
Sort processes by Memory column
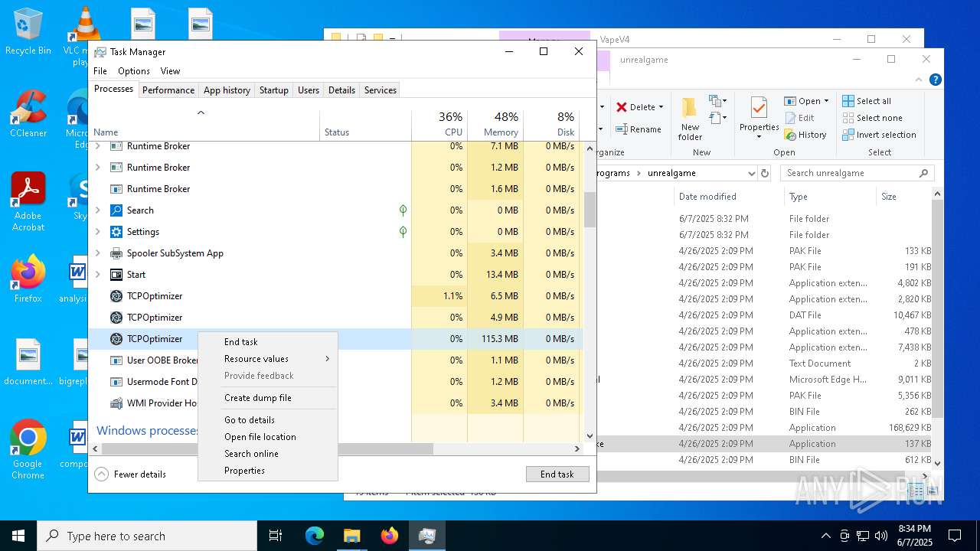[x=495, y=126]
